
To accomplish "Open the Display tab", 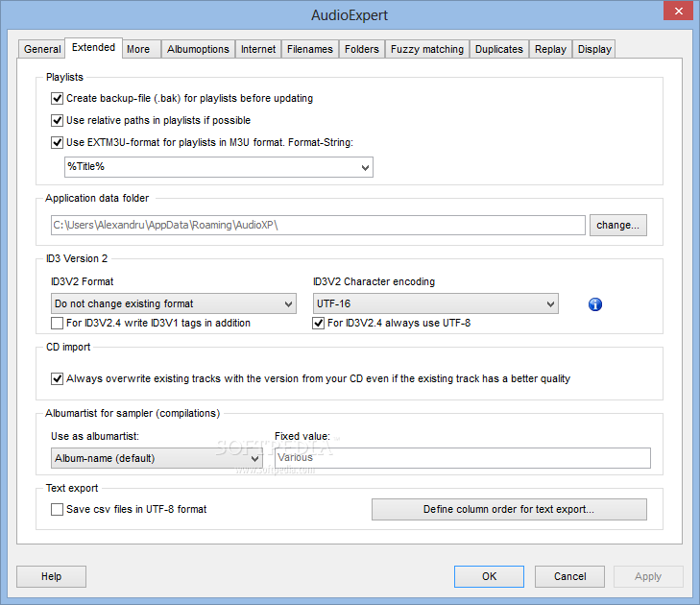I will (x=594, y=49).
